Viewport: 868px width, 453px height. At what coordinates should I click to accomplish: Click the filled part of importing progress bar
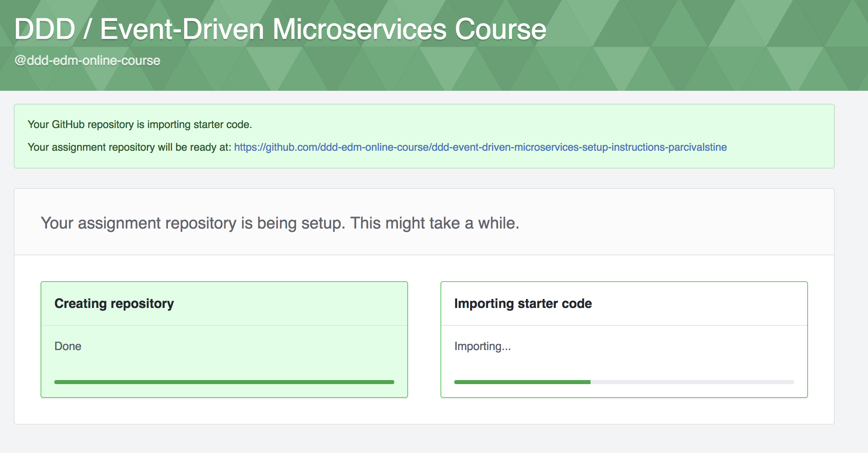pos(522,382)
